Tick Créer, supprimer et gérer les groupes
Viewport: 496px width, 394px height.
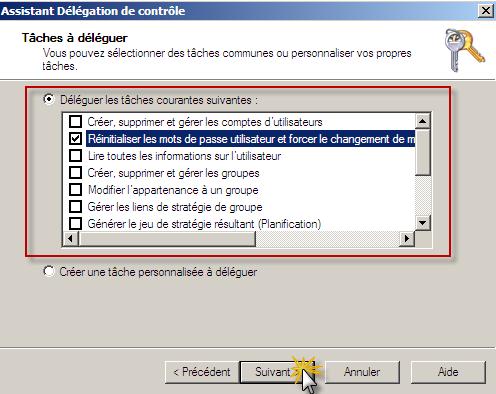(75, 172)
